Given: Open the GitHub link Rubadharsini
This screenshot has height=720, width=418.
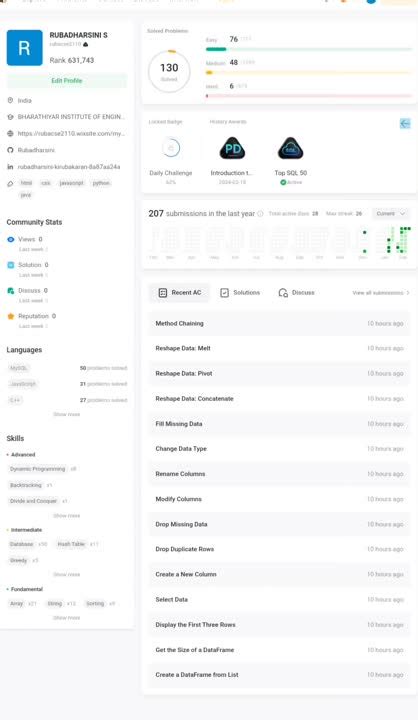Looking at the screenshot, I should click(x=36, y=150).
